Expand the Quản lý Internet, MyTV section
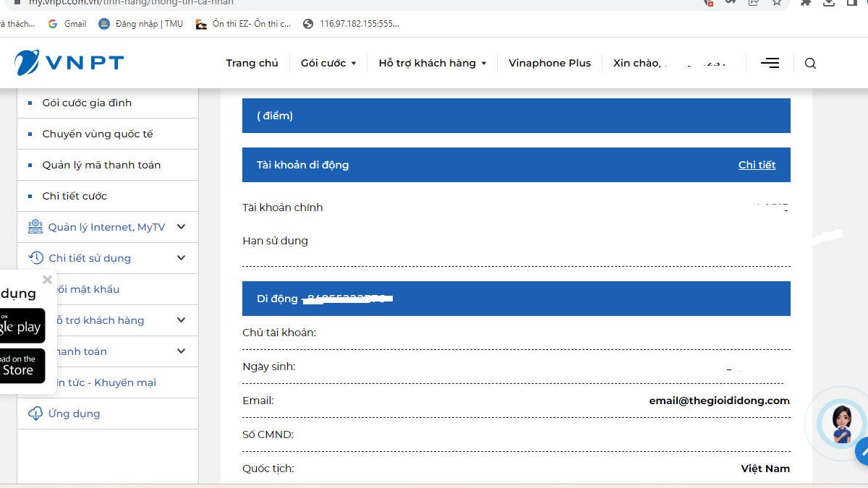868x488 pixels. click(181, 227)
